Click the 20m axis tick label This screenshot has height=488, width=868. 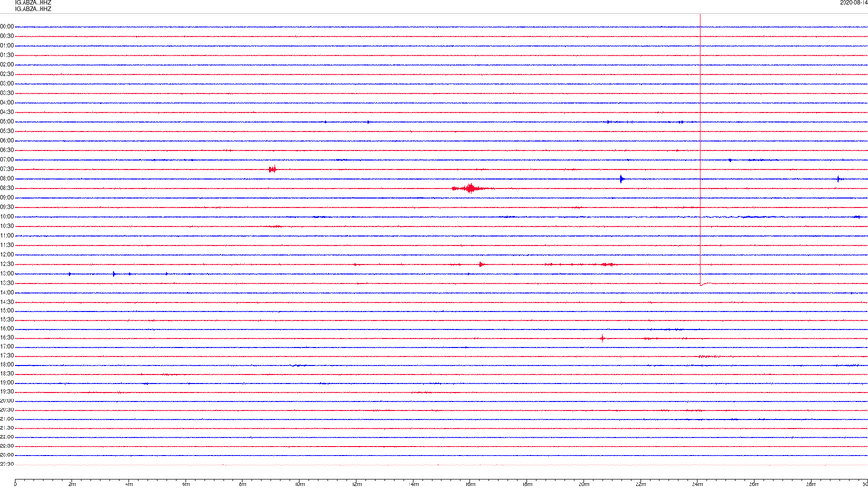pos(583,484)
